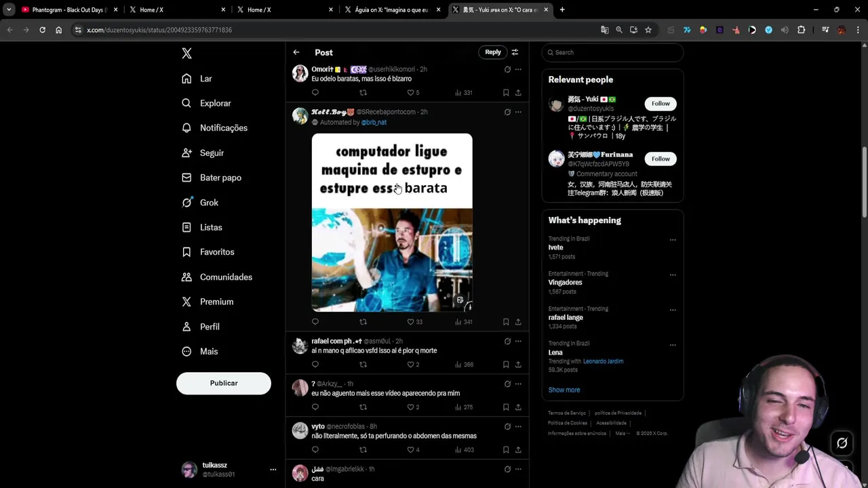The image size is (868, 488).
Task: Open the Ivete trending topic
Action: tap(555, 247)
